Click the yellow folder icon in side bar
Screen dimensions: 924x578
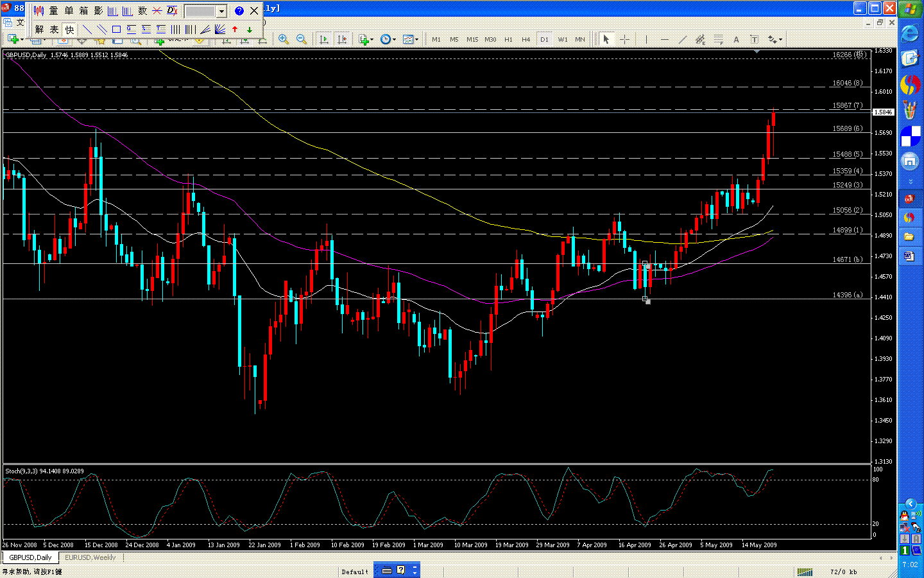tap(909, 236)
